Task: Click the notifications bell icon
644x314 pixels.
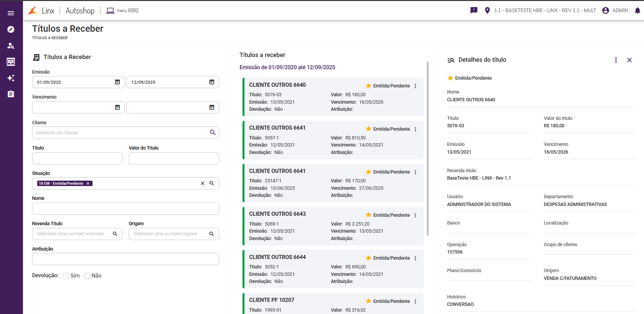Action: [637, 10]
